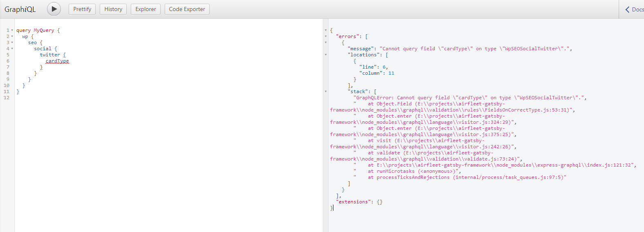Collapse the wp block at line 2
Image resolution: width=644 pixels, height=232 pixels.
tap(12, 36)
